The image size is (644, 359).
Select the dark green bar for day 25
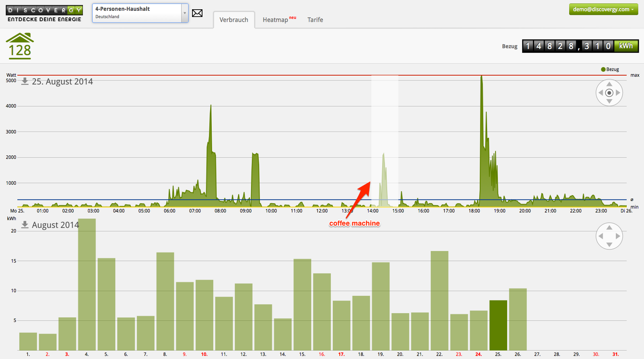point(498,325)
